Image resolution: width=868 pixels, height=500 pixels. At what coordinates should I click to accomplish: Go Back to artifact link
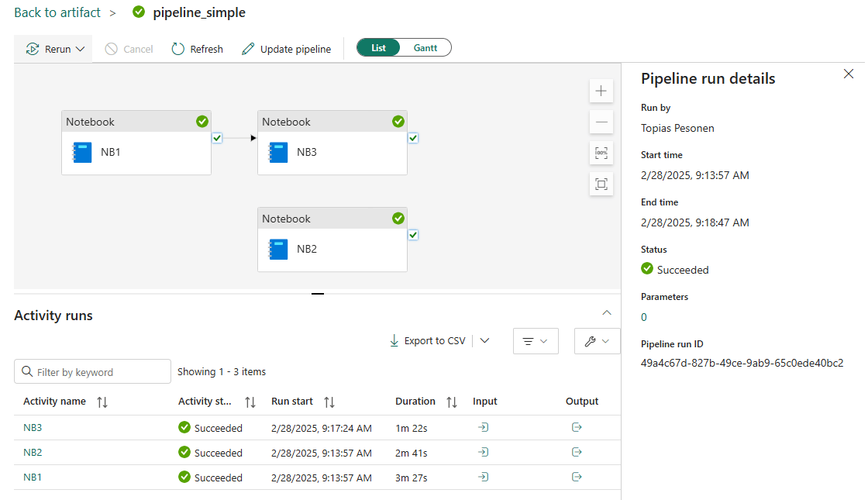point(57,12)
